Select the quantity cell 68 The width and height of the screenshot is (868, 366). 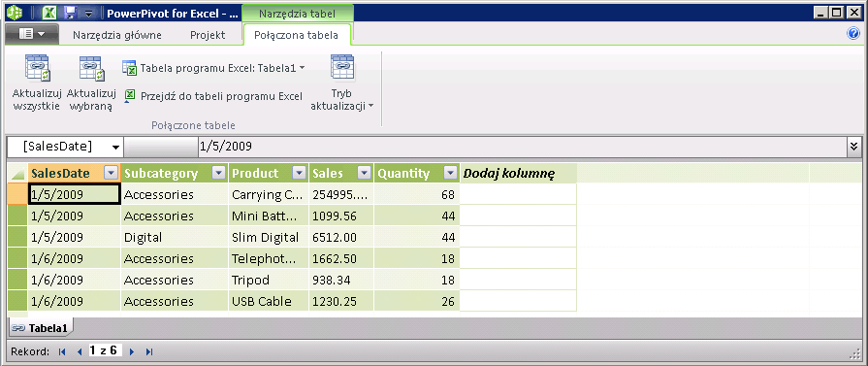coord(417,194)
